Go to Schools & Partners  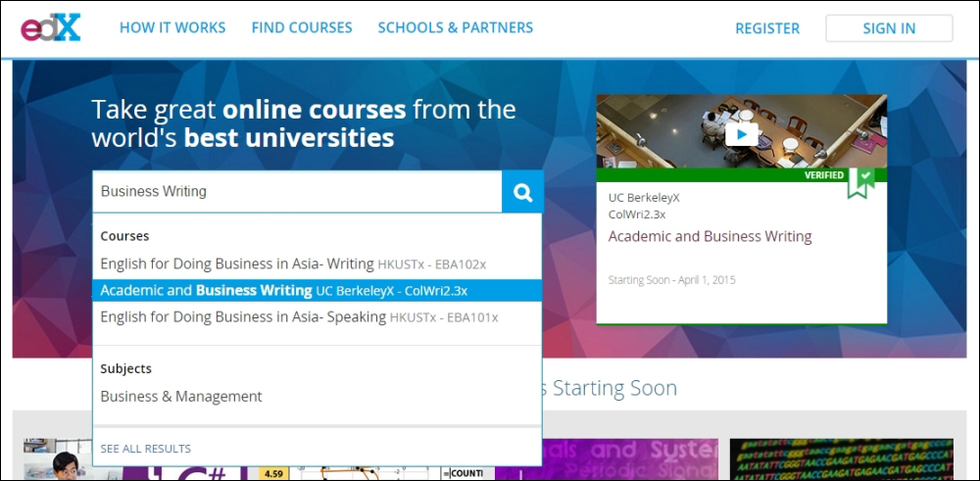click(456, 28)
